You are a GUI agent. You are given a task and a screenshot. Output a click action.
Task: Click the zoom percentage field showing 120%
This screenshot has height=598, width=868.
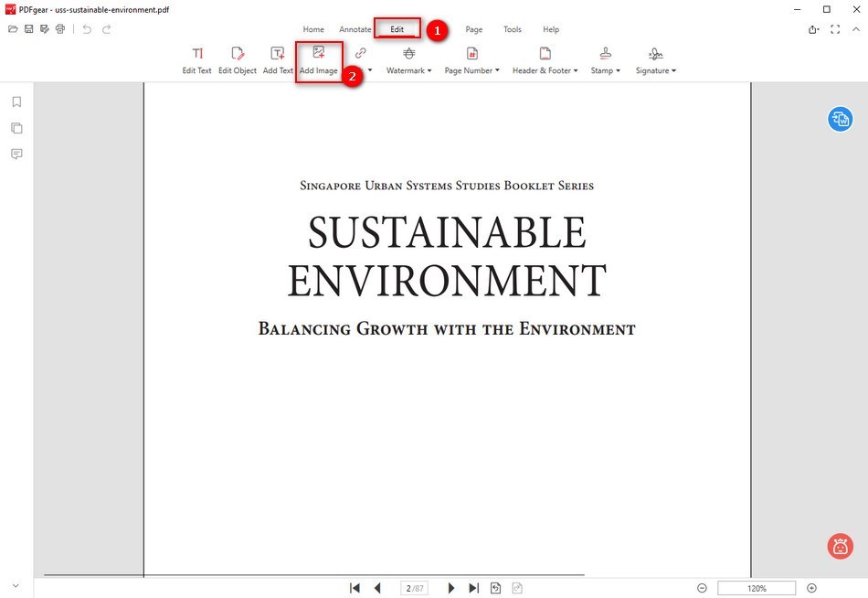point(756,588)
